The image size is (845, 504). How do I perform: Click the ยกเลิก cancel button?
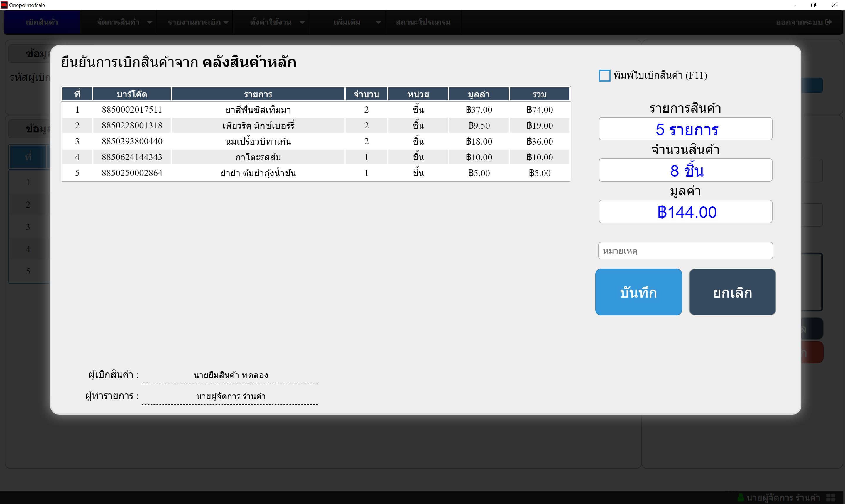tap(732, 292)
